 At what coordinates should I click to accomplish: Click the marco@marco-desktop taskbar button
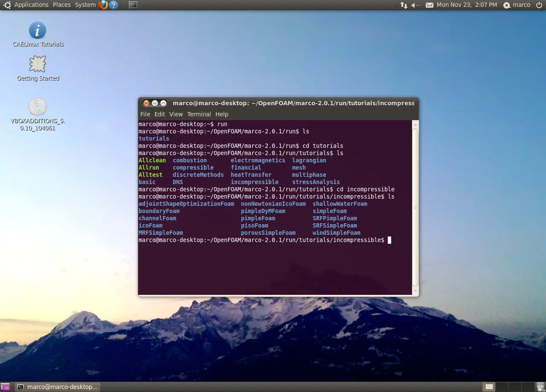click(57, 387)
